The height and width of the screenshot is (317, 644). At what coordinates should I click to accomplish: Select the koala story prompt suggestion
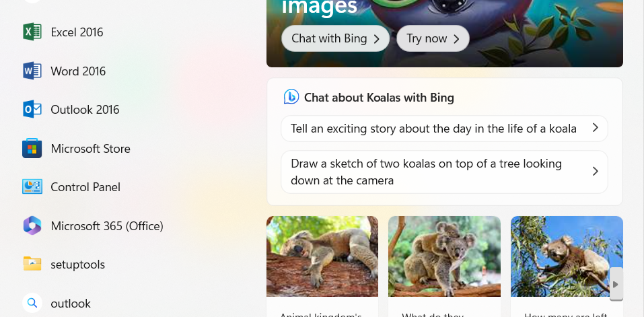pos(433,129)
